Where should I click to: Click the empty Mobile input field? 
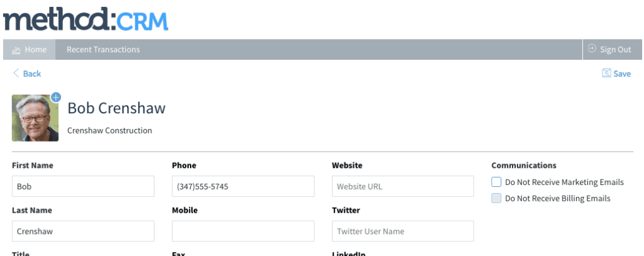[243, 231]
